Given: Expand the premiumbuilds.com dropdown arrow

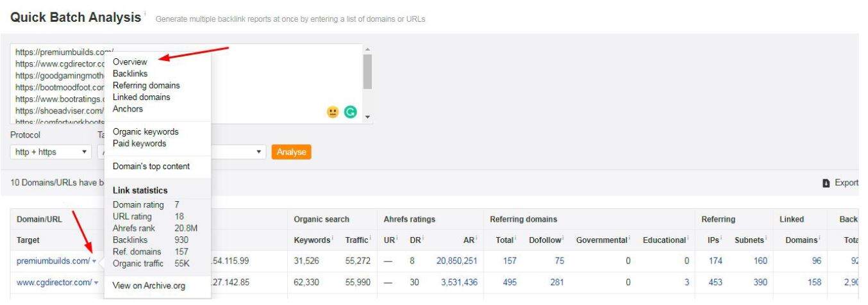Looking at the screenshot, I should tap(94, 261).
